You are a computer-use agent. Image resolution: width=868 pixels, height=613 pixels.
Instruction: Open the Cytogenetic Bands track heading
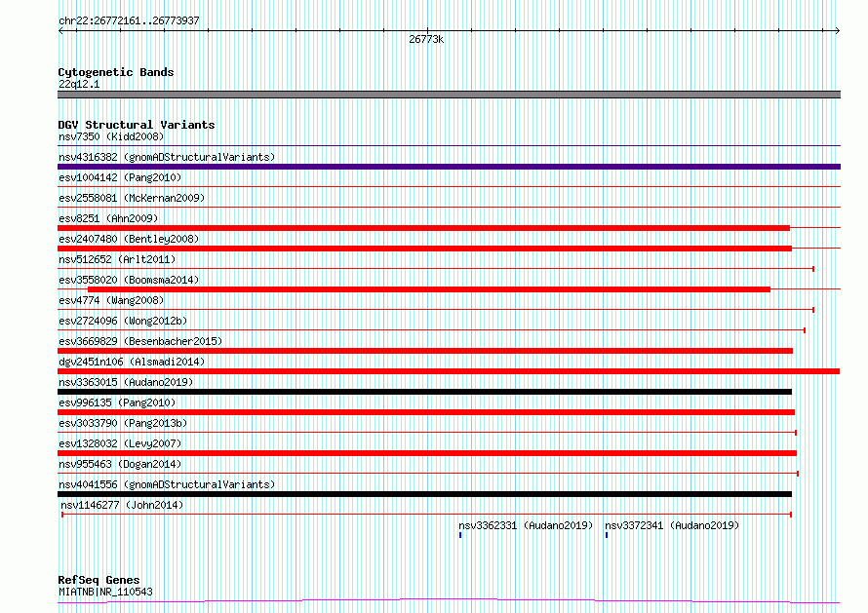point(116,72)
